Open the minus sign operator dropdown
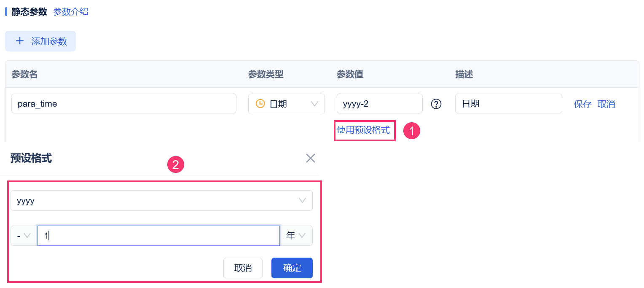Image resolution: width=644 pixels, height=288 pixels. [x=24, y=236]
